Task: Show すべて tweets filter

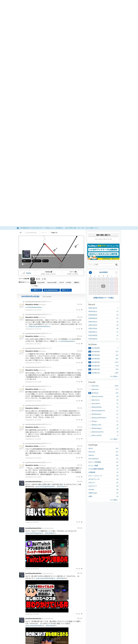Action: [33, 283]
